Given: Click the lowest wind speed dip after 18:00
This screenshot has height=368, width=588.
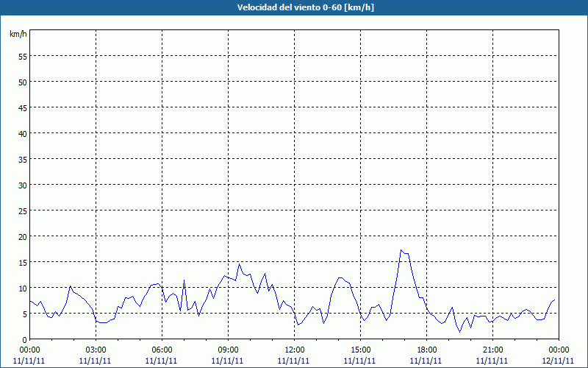Looking at the screenshot, I should [x=460, y=332].
